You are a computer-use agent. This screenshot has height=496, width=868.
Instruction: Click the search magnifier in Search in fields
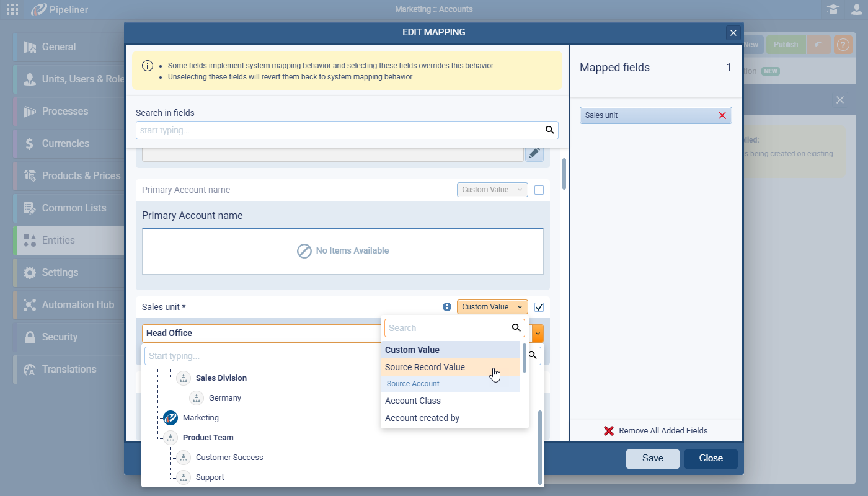(549, 130)
